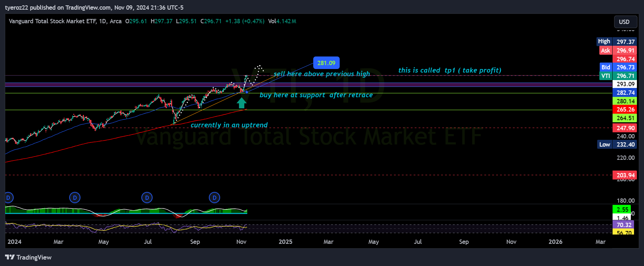The width and height of the screenshot is (644, 266).
Task: Select 'buy here at support after retrace' note
Action: click(316, 95)
